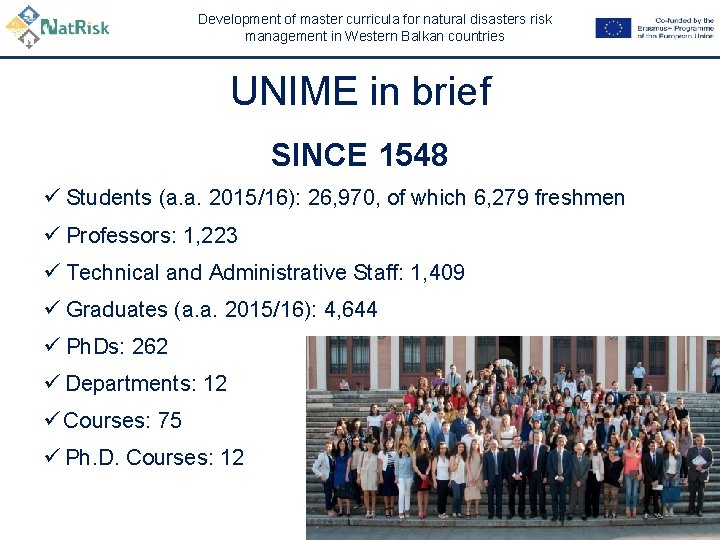Click 'Technical and Administrative Staff: 1,409'
This screenshot has width=720, height=540.
pos(265,272)
